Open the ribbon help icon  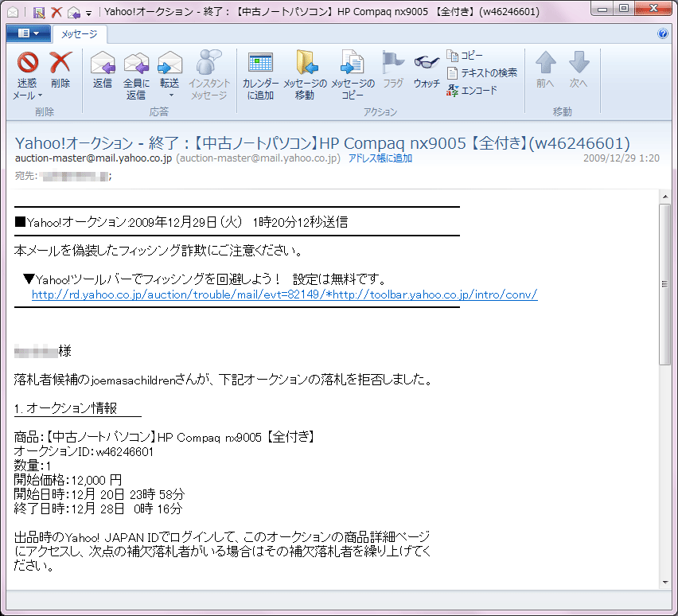coord(662,33)
